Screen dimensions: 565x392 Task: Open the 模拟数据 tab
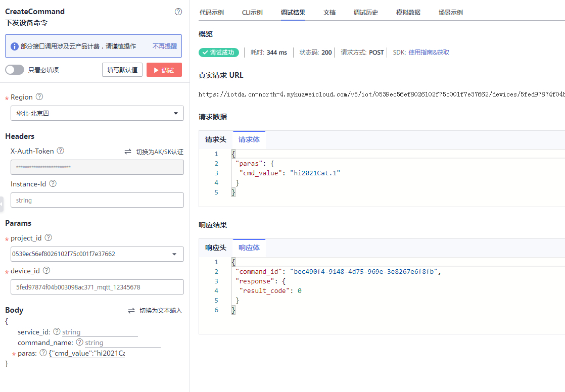point(408,12)
